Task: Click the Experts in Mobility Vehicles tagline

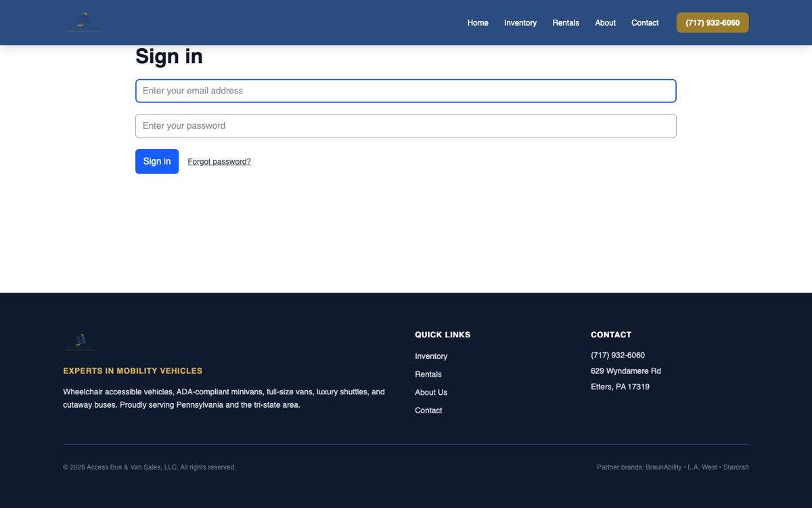Action: tap(133, 371)
